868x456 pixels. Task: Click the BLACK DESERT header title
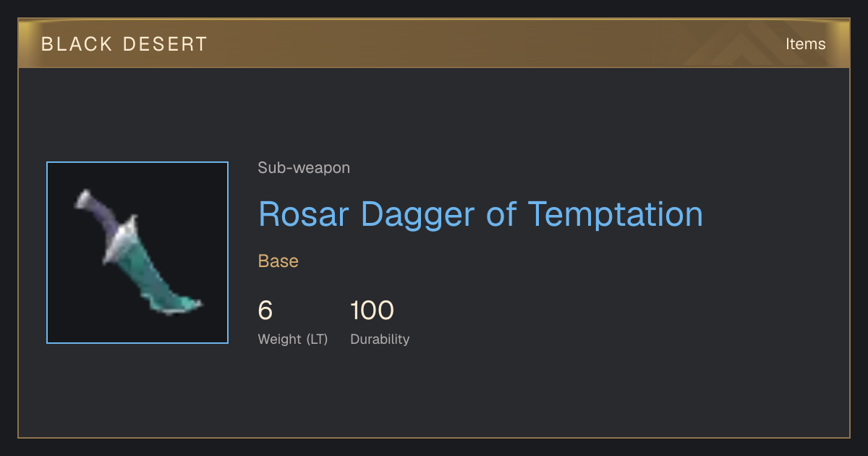(x=124, y=44)
